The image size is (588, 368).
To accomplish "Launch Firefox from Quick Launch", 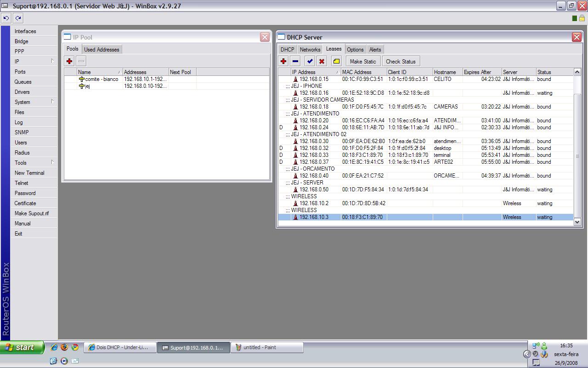I will coord(64,347).
